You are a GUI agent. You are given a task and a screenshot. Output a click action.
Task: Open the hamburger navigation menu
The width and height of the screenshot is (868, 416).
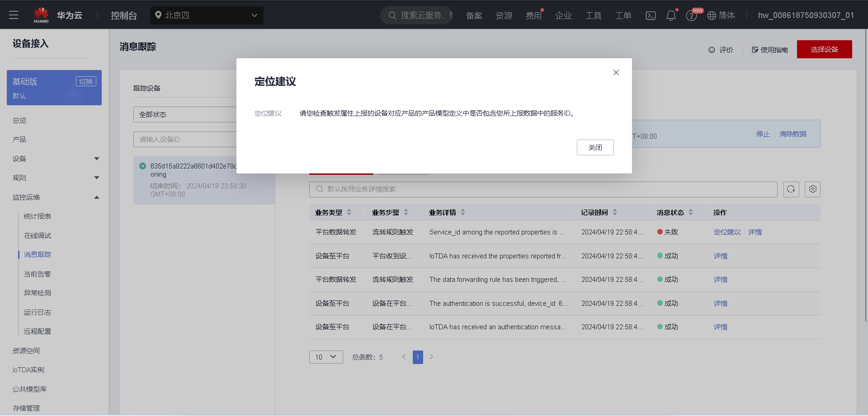(13, 14)
